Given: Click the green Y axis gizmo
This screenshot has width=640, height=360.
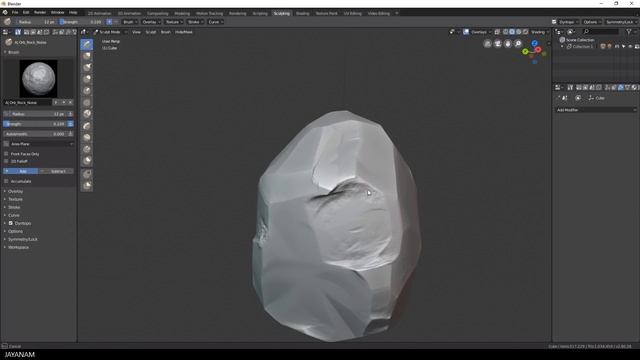Looking at the screenshot, I should pyautogui.click(x=525, y=51).
